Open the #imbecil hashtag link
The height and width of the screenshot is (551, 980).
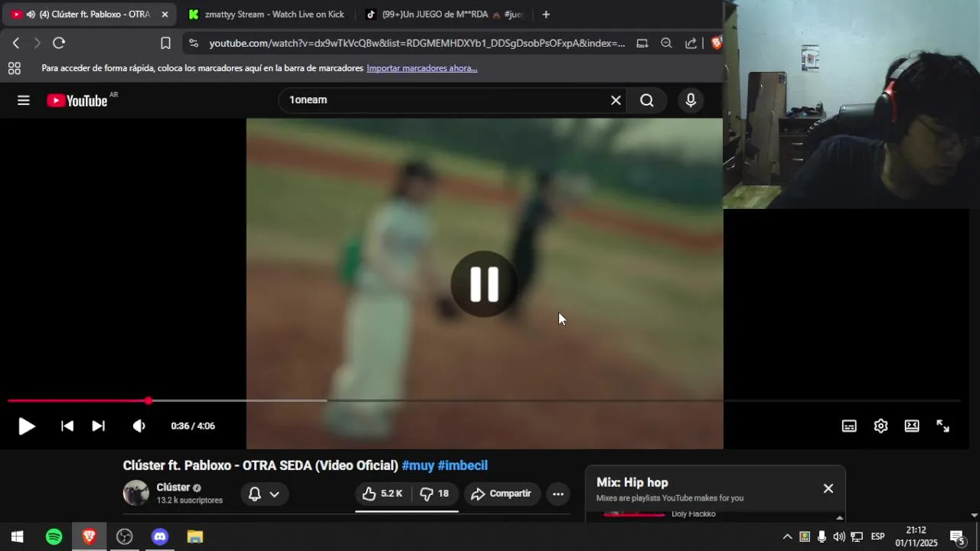click(462, 465)
